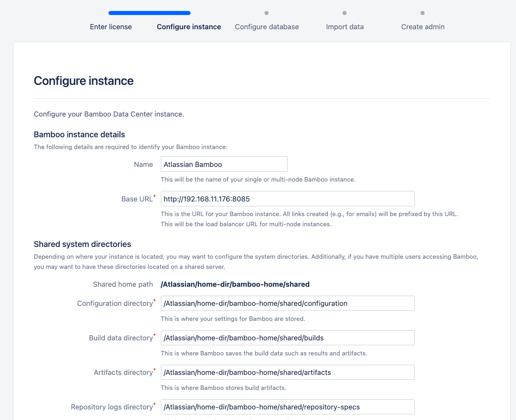This screenshot has height=420, width=516.
Task: Edit the Base URL input field
Action: (x=288, y=199)
